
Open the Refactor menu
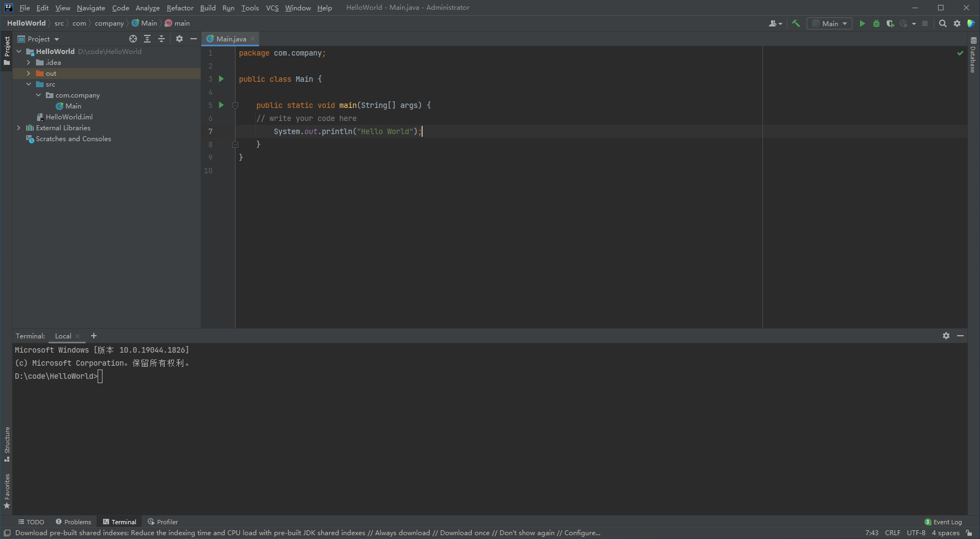[180, 8]
